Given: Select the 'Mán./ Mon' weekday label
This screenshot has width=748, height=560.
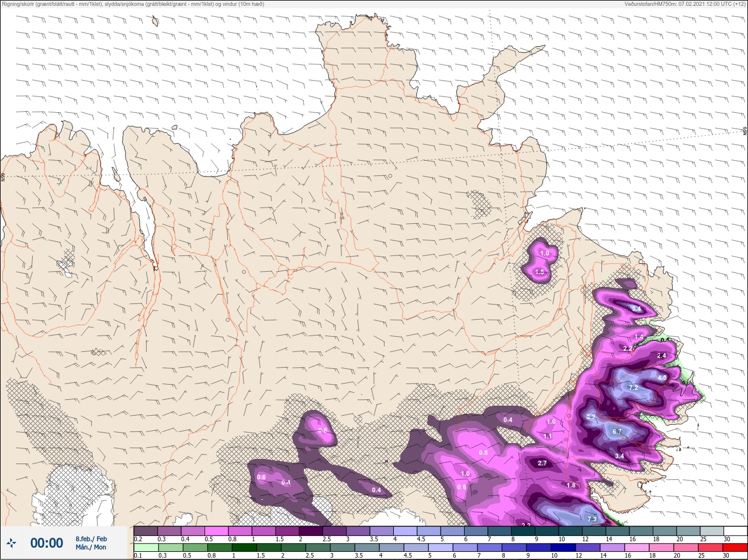Looking at the screenshot, I should (91, 548).
